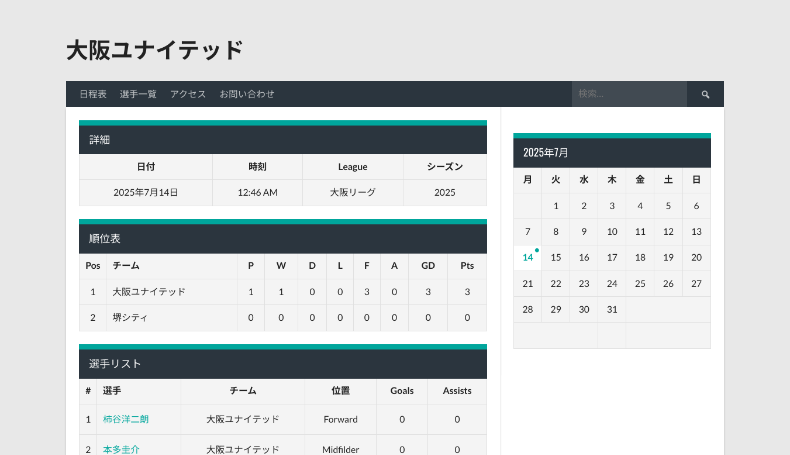790x455 pixels.
Task: Open player link 本多圭介
Action: pos(121,449)
